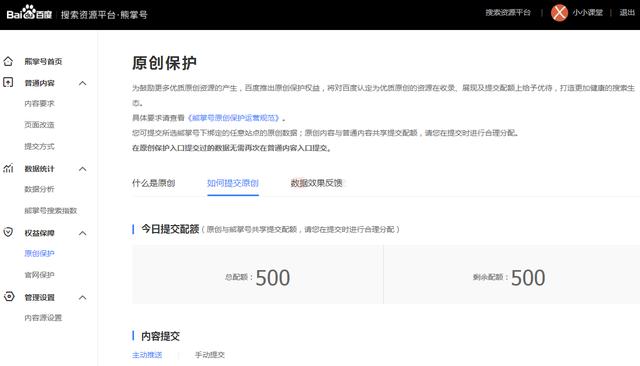Click the 数据统计 chart icon
Viewport: 640px width, 366px height.
[8, 168]
